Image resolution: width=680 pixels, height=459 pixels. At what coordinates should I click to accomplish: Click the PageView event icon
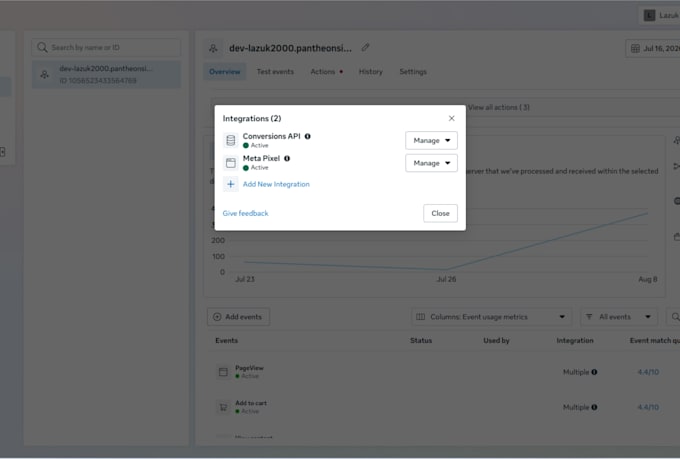tap(223, 372)
